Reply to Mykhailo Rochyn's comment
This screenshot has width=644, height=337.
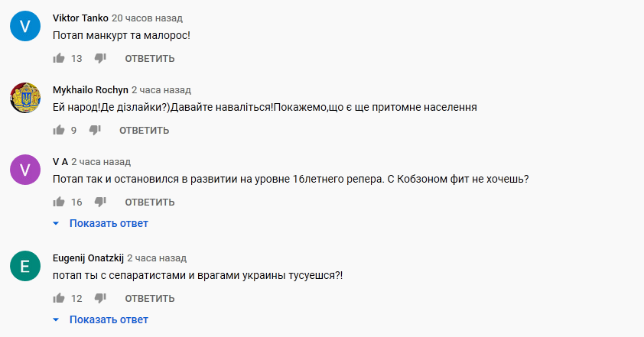(144, 131)
